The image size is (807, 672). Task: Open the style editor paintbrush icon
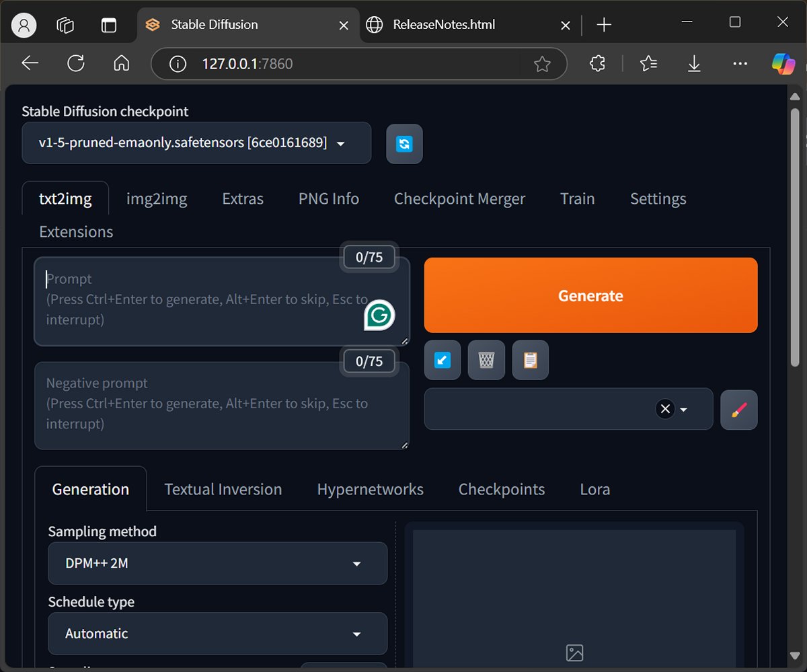point(738,410)
